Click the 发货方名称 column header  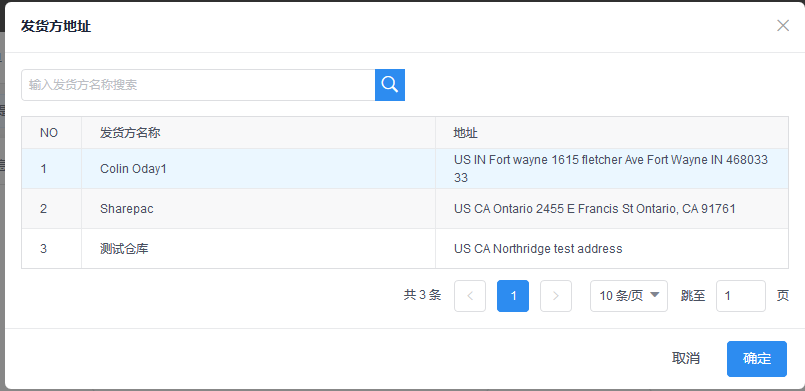[258, 133]
